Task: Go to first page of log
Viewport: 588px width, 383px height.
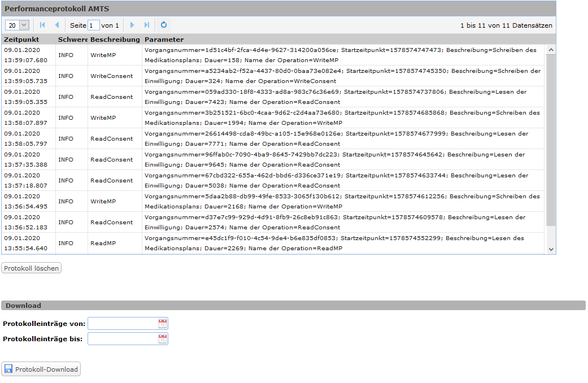Action: pyautogui.click(x=42, y=25)
